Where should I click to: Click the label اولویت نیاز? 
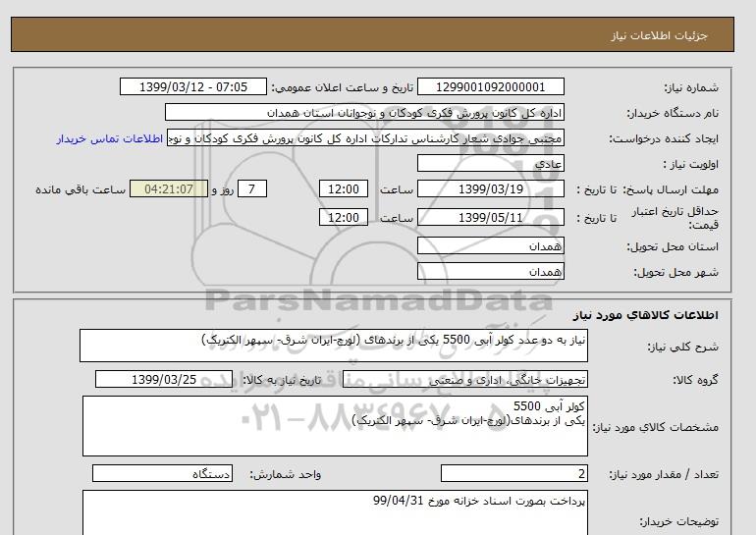[x=691, y=164]
